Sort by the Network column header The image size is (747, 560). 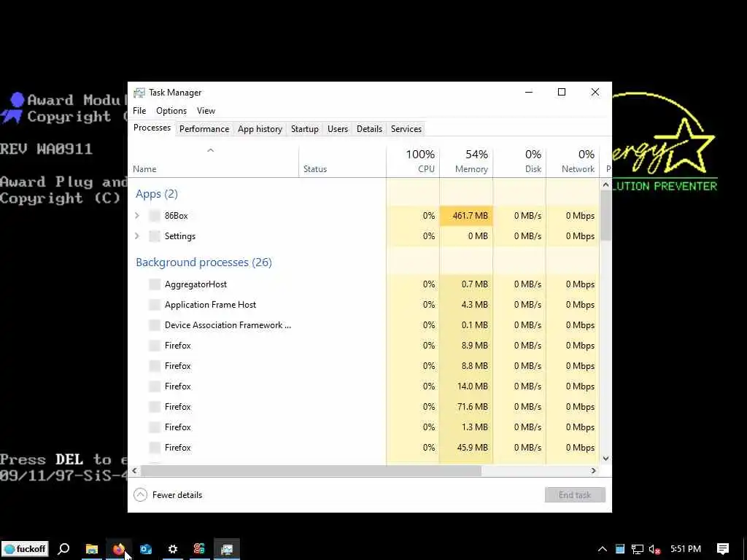(x=573, y=161)
